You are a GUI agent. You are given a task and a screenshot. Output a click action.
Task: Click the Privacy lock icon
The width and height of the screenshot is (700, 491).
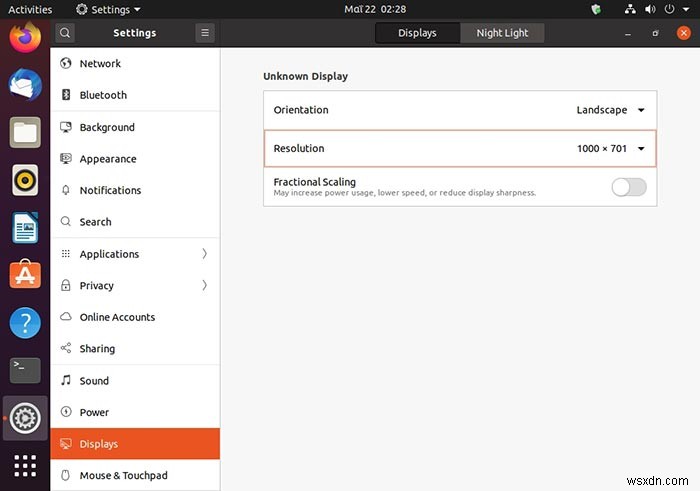(x=66, y=285)
